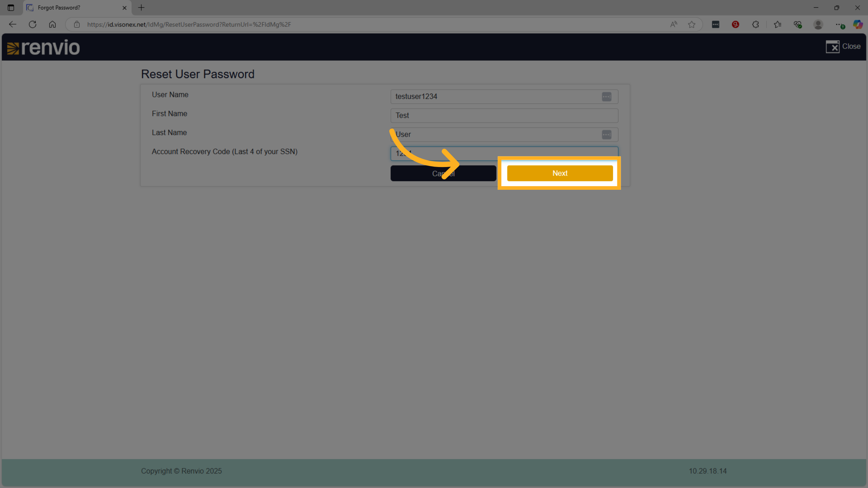Viewport: 868px width, 488px height.
Task: Click the Reset User Password heading
Action: 198,74
